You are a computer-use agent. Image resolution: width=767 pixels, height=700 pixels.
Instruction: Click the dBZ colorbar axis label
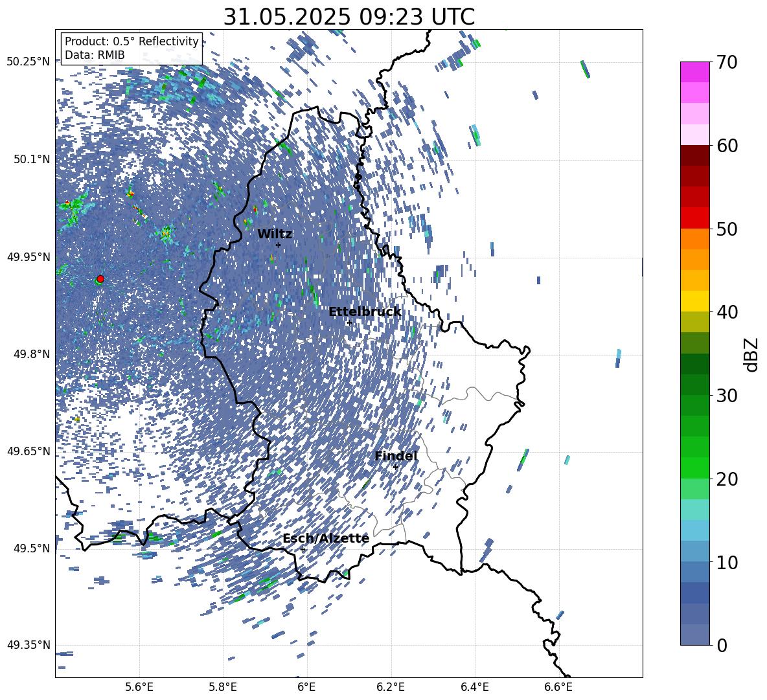click(752, 354)
